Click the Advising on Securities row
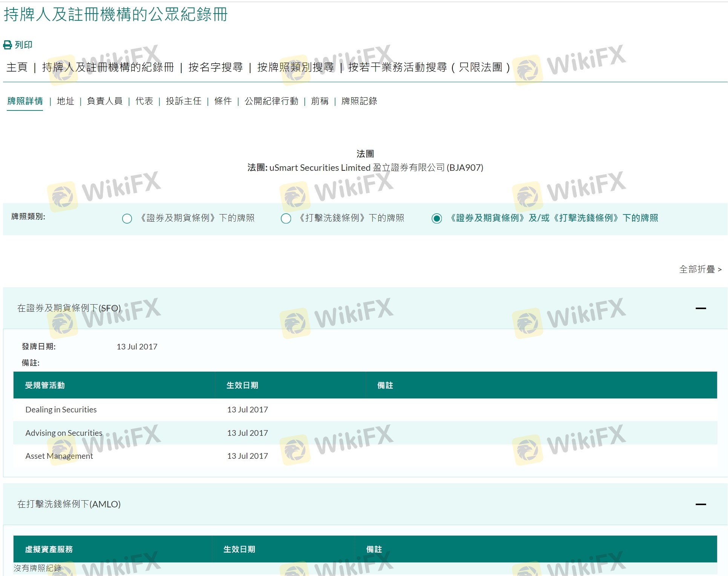Image resolution: width=728 pixels, height=576 pixels. click(365, 433)
